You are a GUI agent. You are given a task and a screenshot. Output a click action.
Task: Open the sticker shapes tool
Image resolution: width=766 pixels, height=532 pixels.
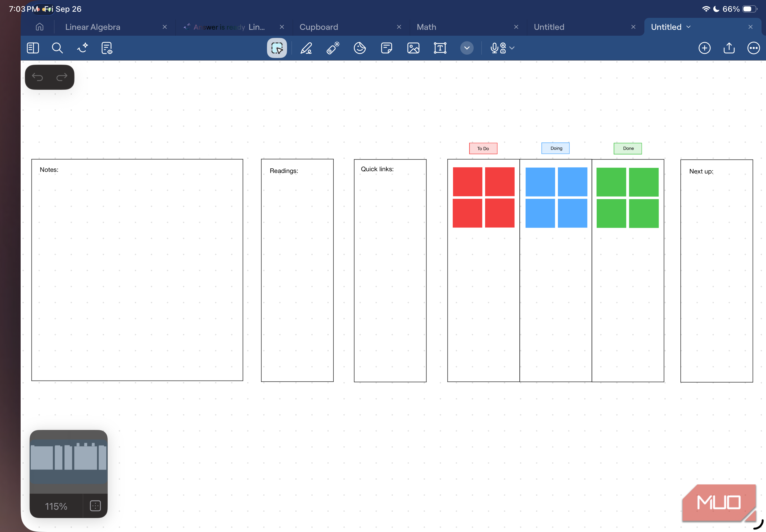tap(360, 48)
